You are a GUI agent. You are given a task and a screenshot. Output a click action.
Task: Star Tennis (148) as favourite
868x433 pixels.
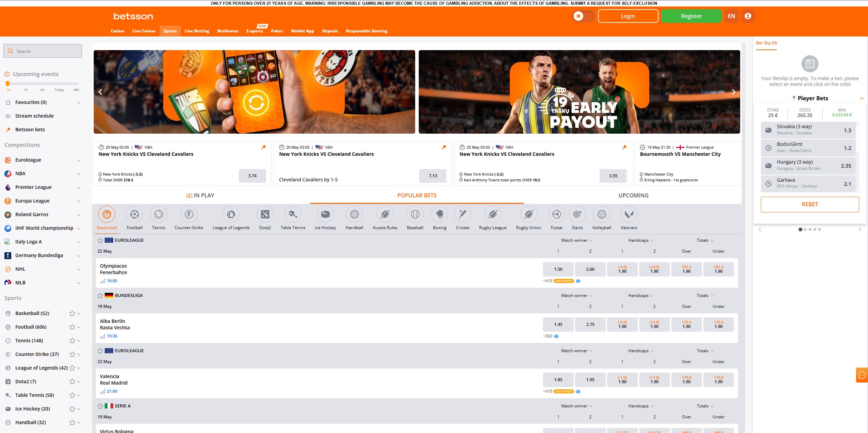pyautogui.click(x=72, y=341)
